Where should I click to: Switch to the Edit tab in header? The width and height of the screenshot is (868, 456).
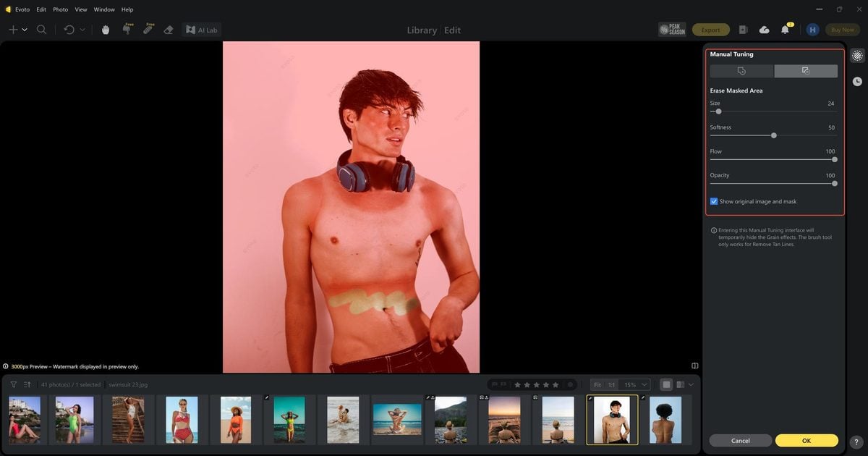tap(453, 30)
